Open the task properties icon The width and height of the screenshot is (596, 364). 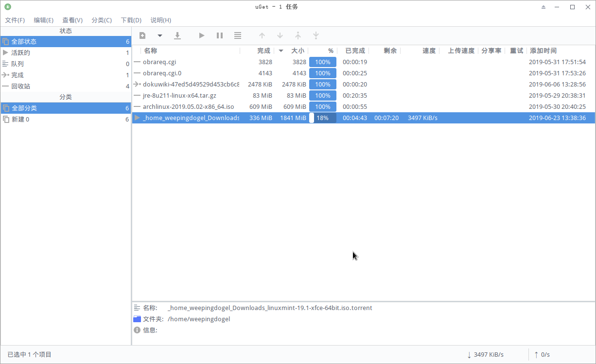point(237,35)
